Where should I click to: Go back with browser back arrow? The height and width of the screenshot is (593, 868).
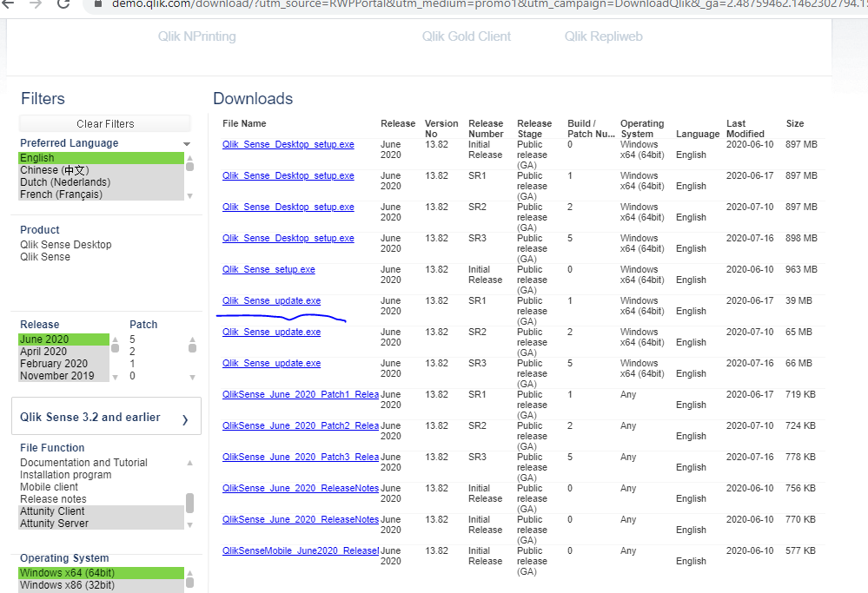8,3
